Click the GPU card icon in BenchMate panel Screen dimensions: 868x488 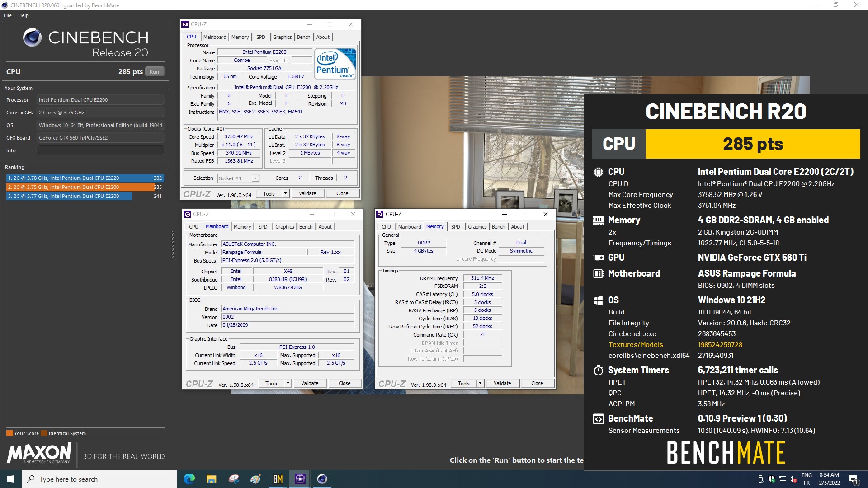(598, 258)
